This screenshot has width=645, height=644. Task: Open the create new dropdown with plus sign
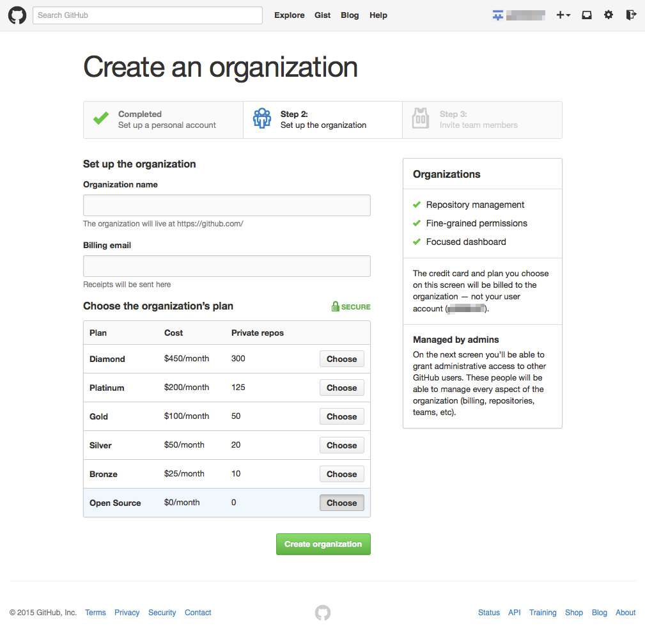[563, 14]
